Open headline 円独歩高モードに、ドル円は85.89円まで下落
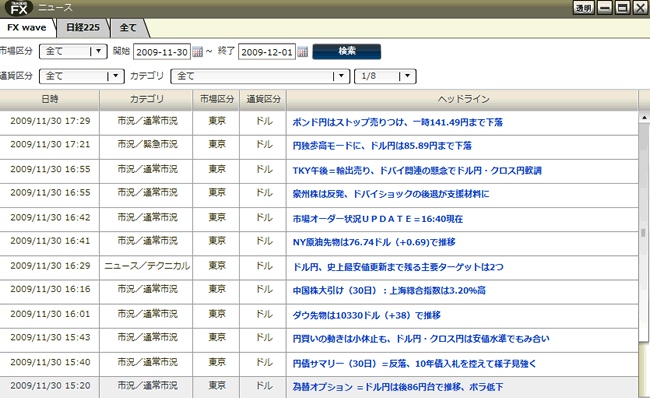This screenshot has width=650, height=398. pyautogui.click(x=382, y=146)
